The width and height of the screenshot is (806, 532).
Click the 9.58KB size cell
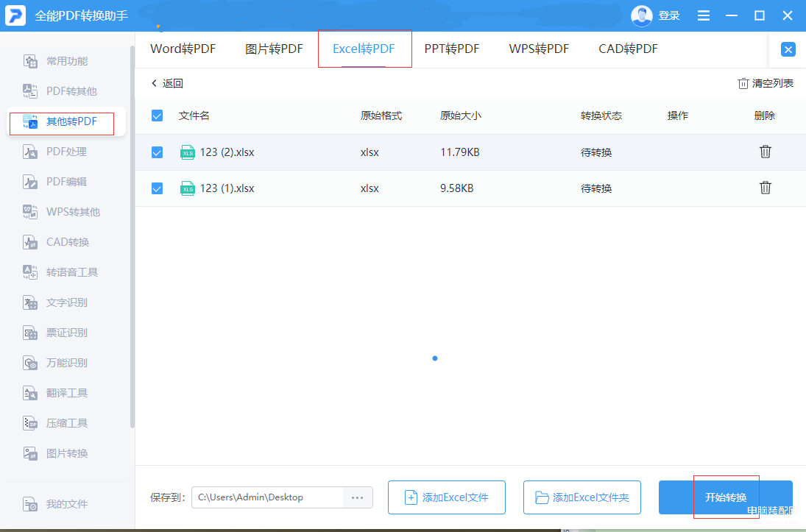coord(457,188)
